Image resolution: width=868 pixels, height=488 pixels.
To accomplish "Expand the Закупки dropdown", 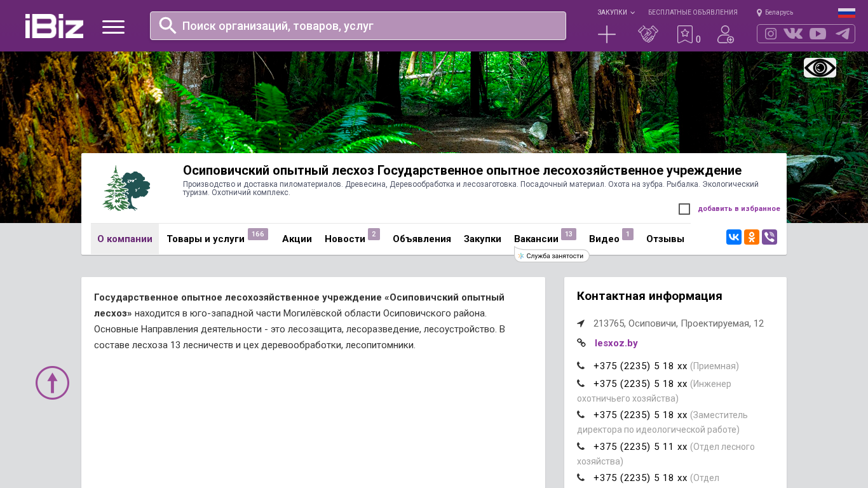I will click(x=616, y=13).
